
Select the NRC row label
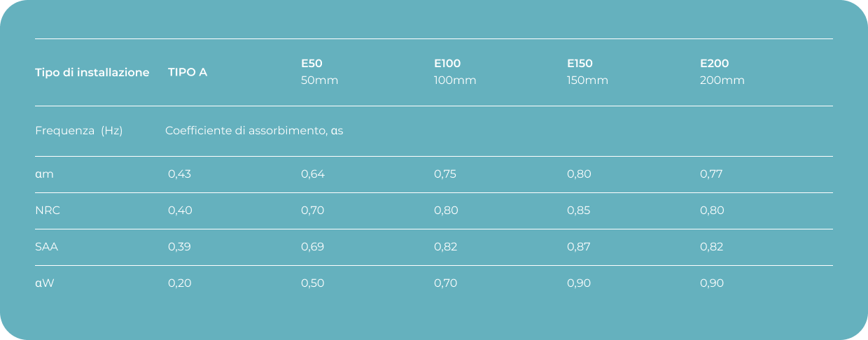(48, 211)
